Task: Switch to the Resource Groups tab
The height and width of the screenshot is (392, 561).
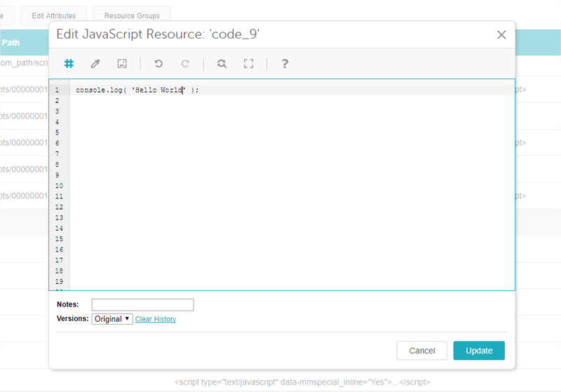Action: pyautogui.click(x=132, y=15)
